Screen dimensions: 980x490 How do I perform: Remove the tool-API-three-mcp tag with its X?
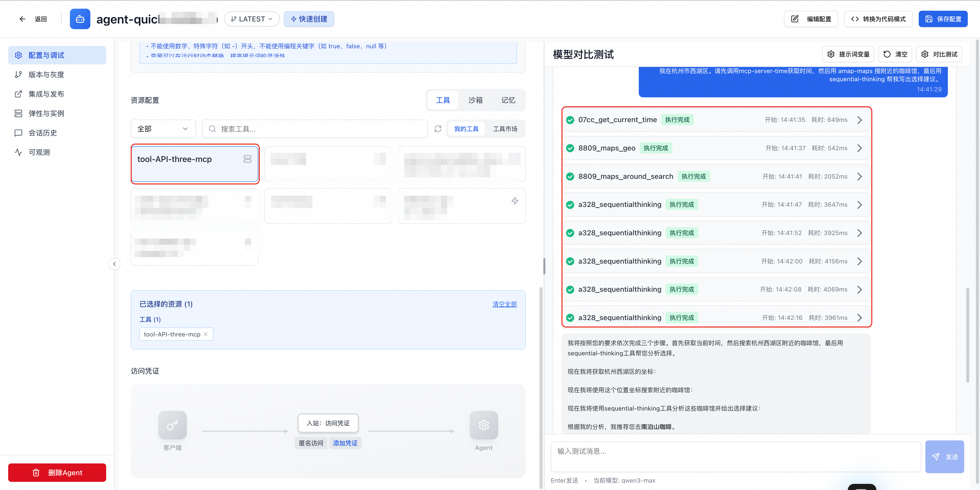tap(206, 334)
